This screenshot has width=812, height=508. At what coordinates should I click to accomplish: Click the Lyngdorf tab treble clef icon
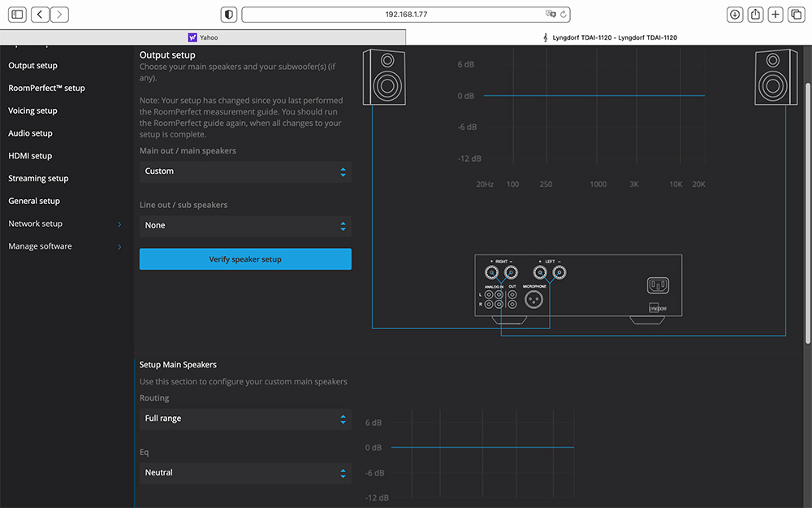pos(546,37)
